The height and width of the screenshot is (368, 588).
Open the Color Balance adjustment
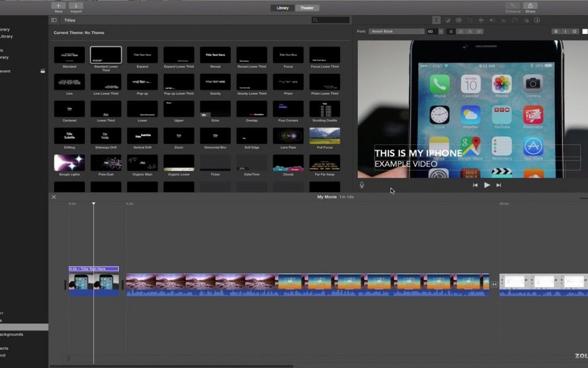coord(448,20)
